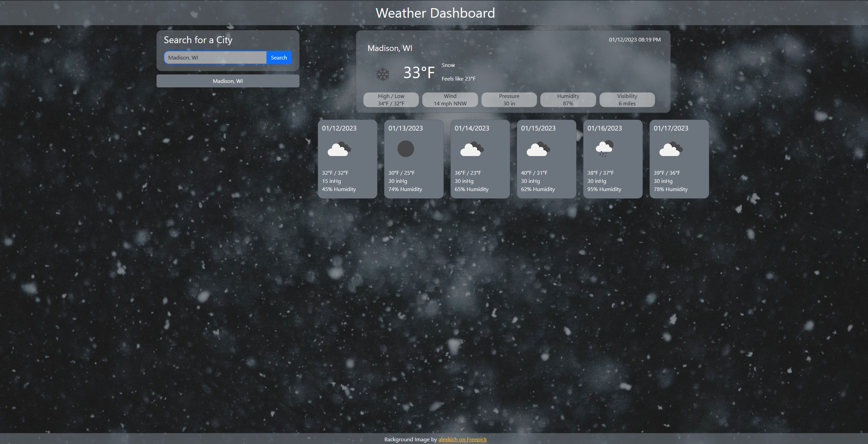Click the cloud icon on 01/17/2023 card

click(x=671, y=149)
